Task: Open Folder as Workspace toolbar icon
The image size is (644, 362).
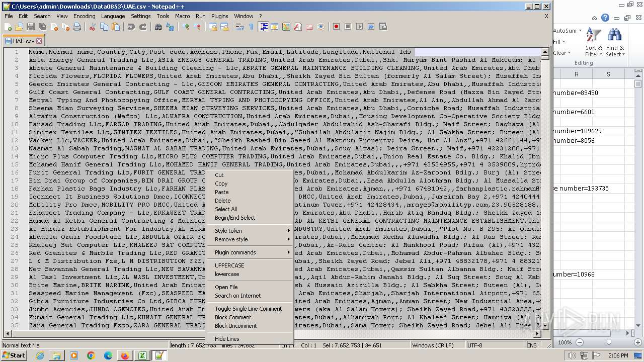Action: click(x=309, y=27)
